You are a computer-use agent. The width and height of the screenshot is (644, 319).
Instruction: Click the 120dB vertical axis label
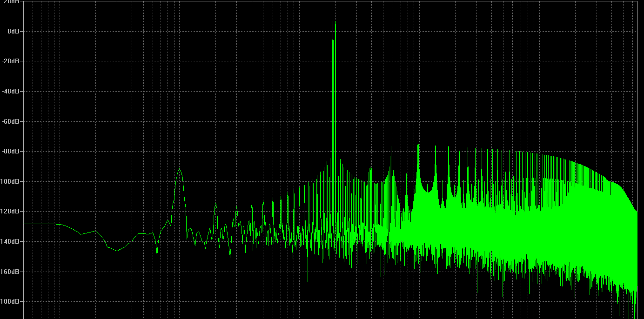10,211
